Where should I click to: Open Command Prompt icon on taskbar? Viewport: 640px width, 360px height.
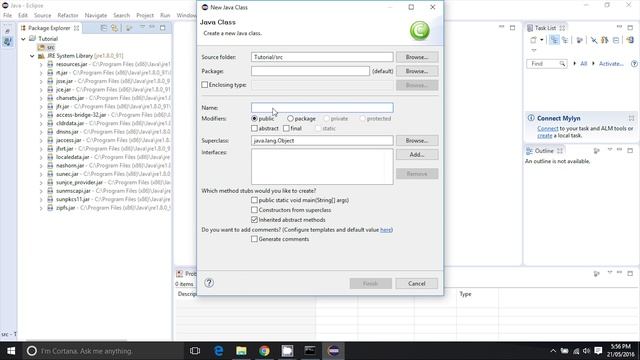(x=310, y=351)
